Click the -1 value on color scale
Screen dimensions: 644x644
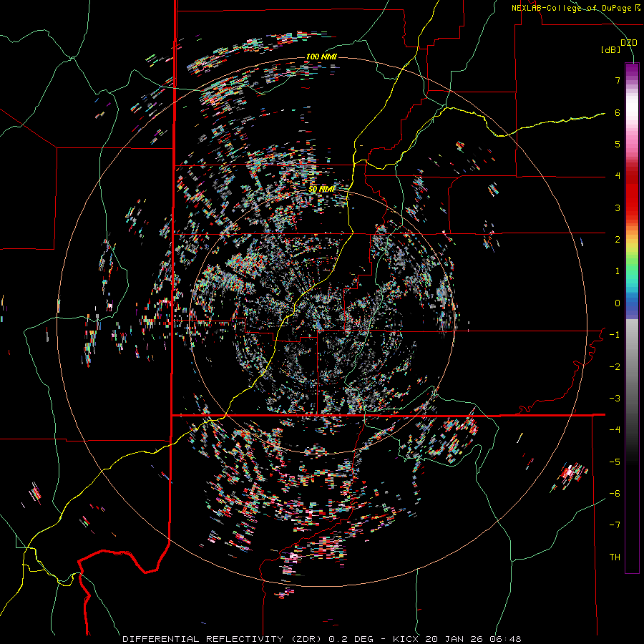click(615, 335)
